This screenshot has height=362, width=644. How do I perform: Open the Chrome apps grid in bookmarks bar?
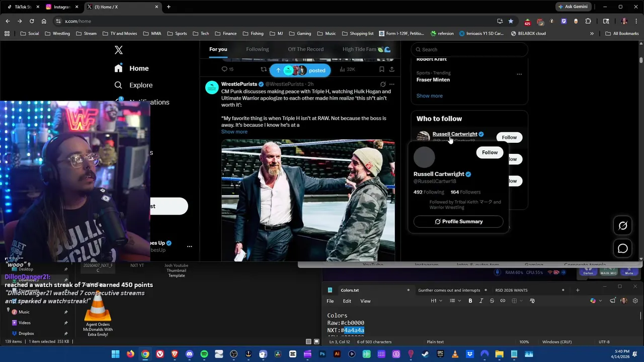click(x=7, y=33)
